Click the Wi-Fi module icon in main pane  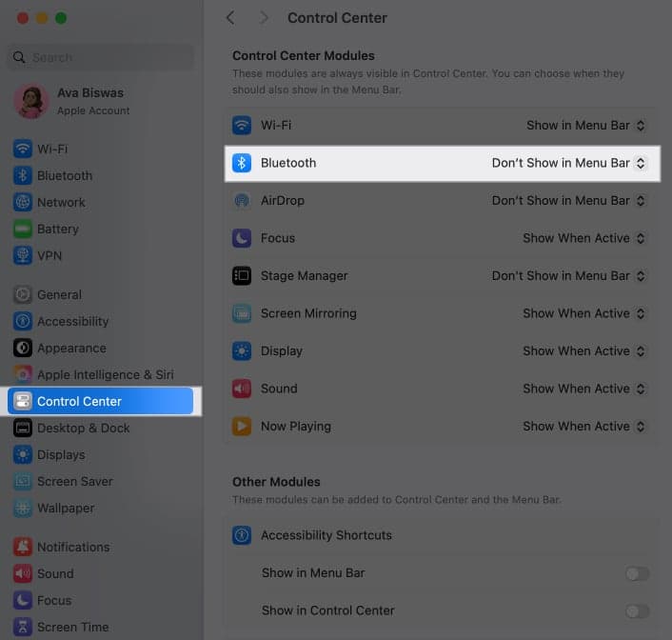(242, 126)
